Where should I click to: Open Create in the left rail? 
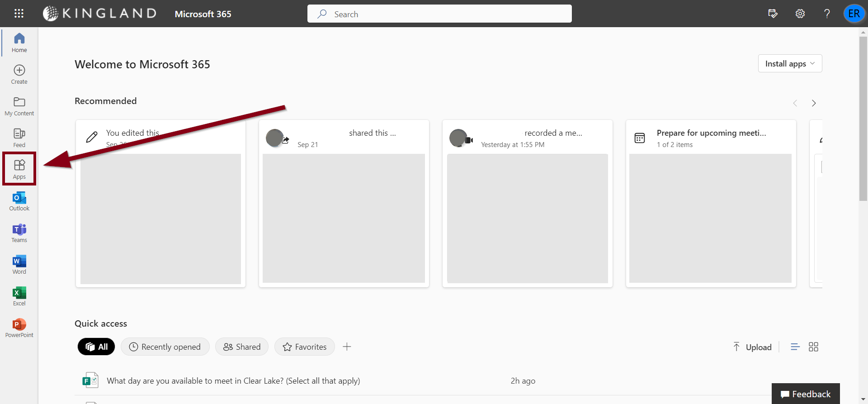19,75
